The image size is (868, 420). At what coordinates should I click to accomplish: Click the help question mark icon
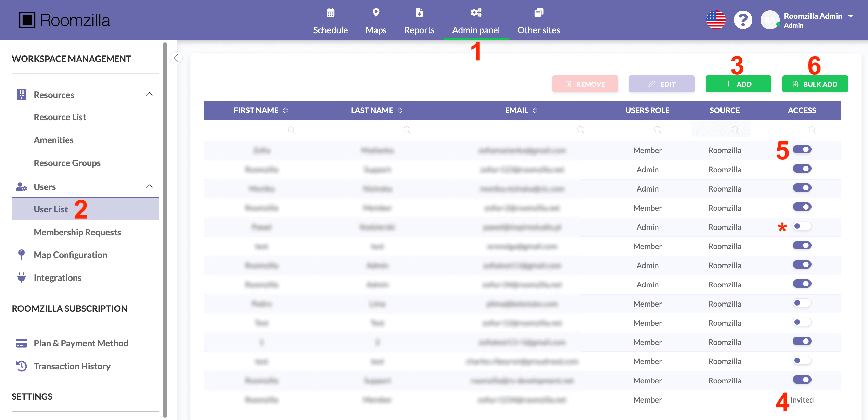[743, 20]
